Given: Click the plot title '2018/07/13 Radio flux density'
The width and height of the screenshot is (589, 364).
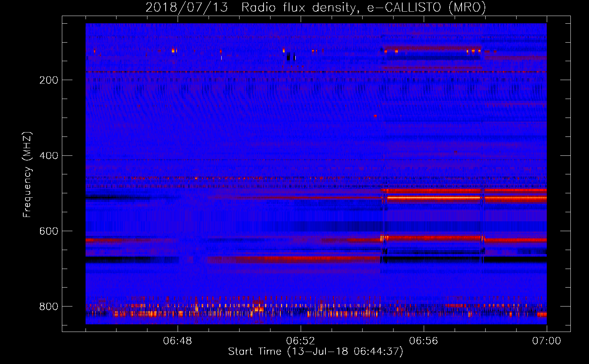Looking at the screenshot, I should coord(316,7).
